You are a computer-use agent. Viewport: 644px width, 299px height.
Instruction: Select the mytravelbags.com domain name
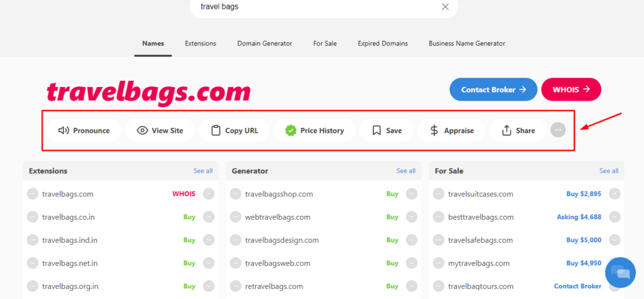point(479,263)
